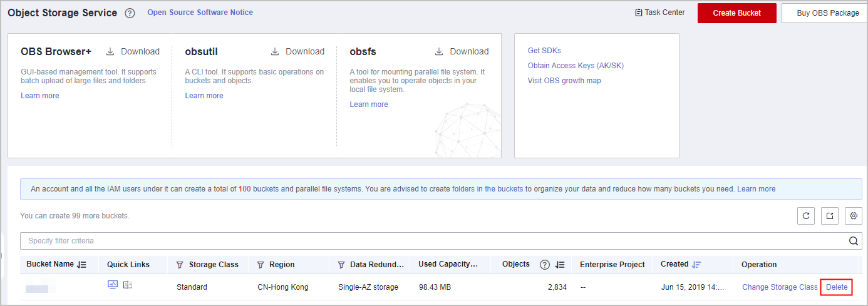Click the help icon beside Object Storage Service
Screen dimensions: 868x306
130,13
